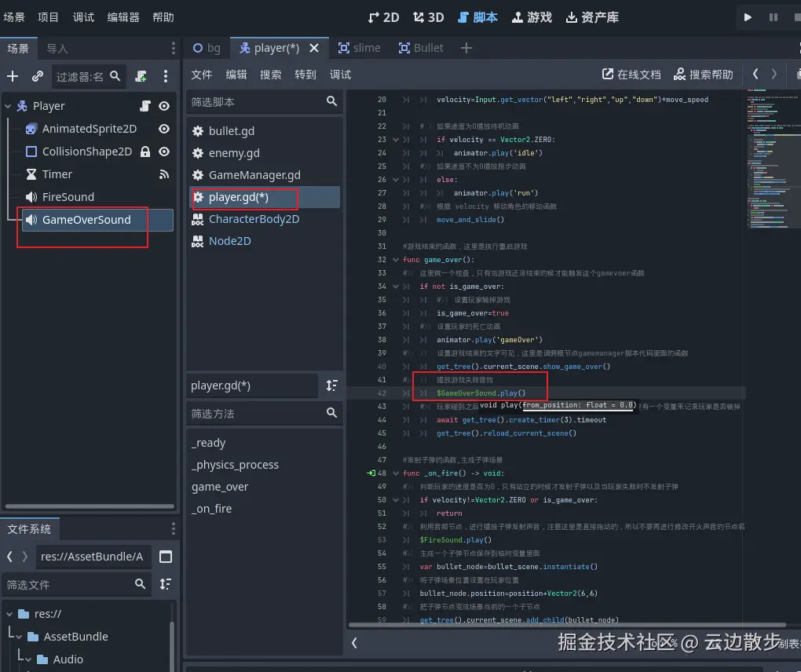Image resolution: width=801 pixels, height=672 pixels.
Task: Open scene dock options menu
Action: 174,49
